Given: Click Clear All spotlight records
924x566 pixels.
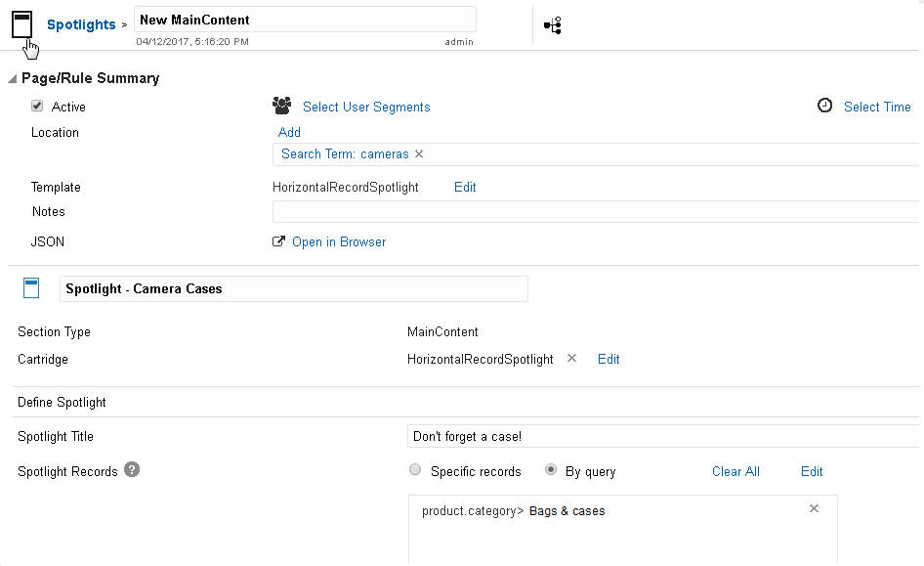Looking at the screenshot, I should [735, 471].
